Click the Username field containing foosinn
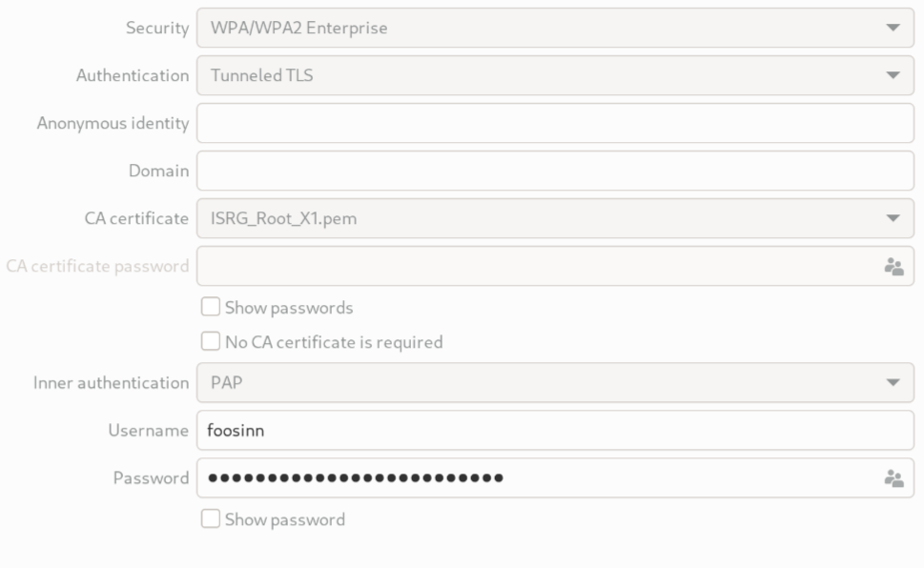The image size is (924, 568). pos(555,430)
